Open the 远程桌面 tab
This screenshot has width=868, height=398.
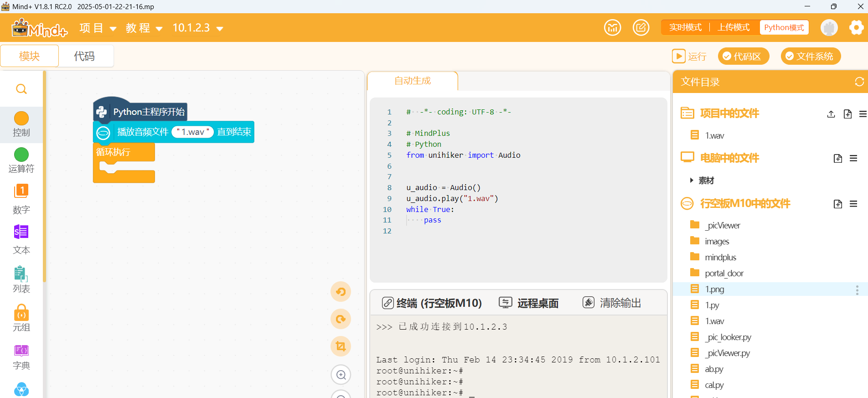pyautogui.click(x=529, y=303)
